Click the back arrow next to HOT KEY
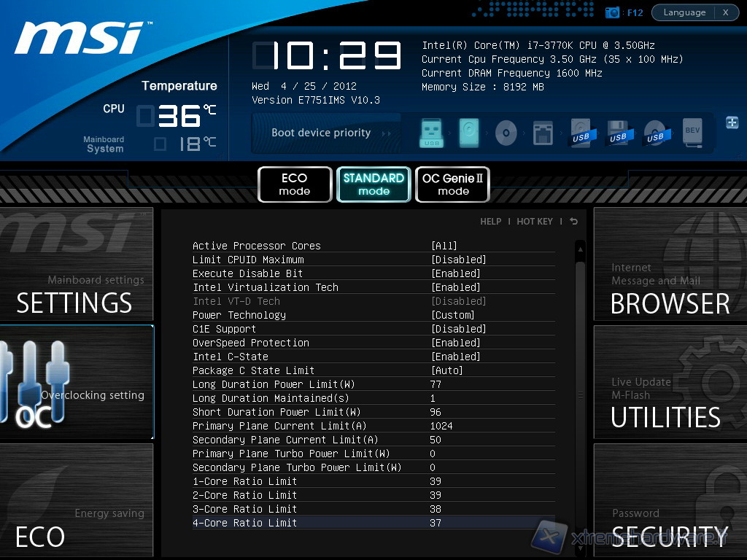Viewport: 747px width, 560px height. pyautogui.click(x=573, y=222)
